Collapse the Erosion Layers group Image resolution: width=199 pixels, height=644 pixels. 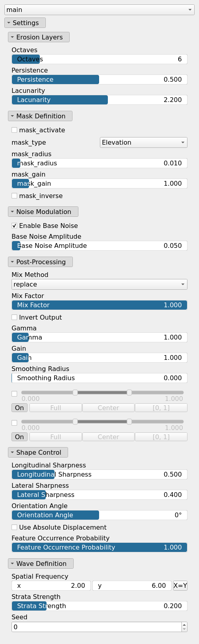[39, 37]
